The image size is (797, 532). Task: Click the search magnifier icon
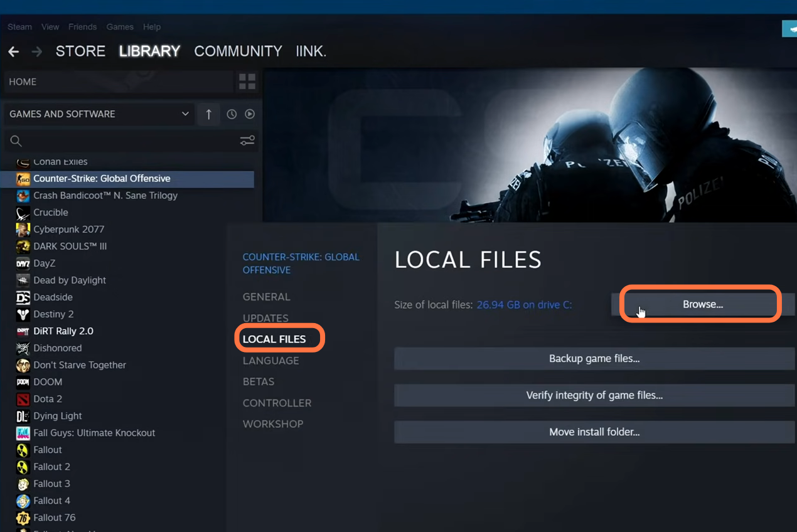click(16, 141)
